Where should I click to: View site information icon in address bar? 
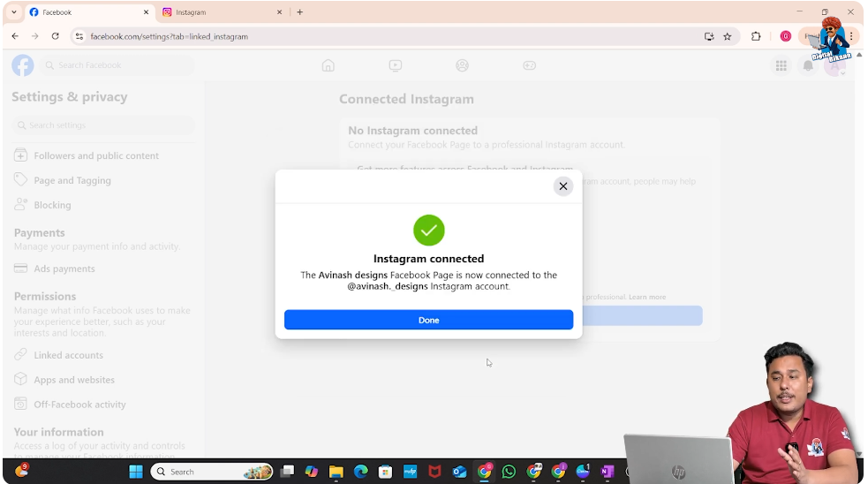click(x=79, y=36)
